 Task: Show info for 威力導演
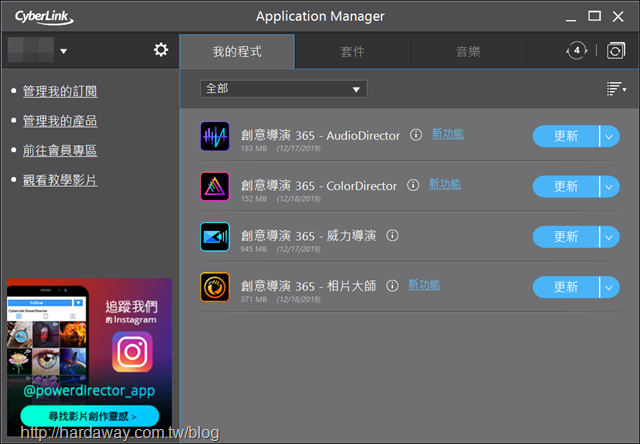point(392,235)
